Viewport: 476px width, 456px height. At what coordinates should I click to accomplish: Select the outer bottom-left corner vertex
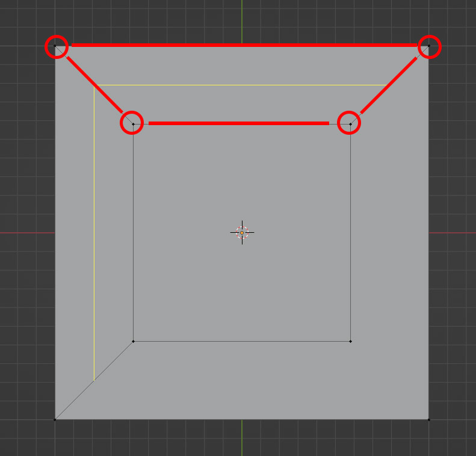(55, 419)
